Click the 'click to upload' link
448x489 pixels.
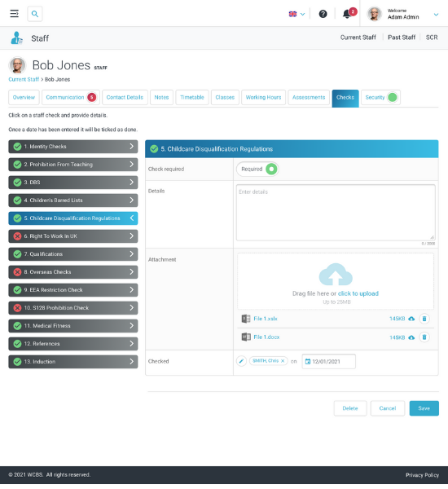point(358,293)
